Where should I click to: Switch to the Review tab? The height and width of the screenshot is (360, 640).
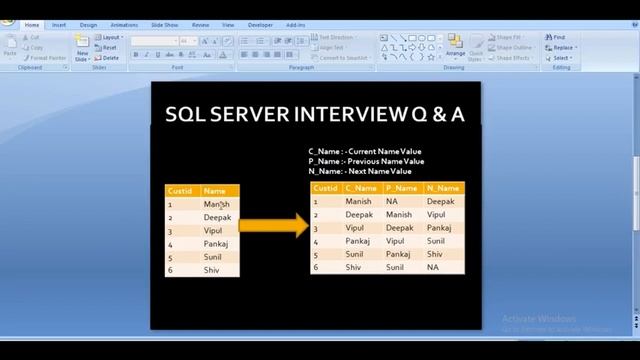[200, 25]
